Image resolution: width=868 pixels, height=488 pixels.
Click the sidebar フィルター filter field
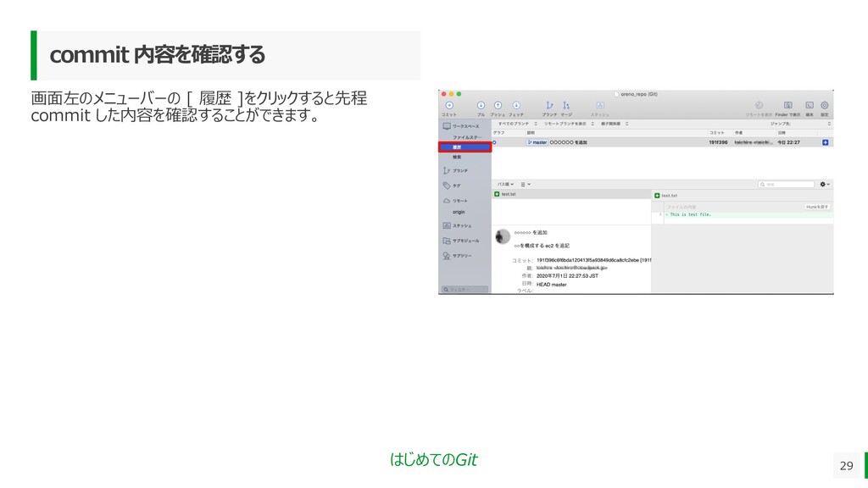(465, 290)
